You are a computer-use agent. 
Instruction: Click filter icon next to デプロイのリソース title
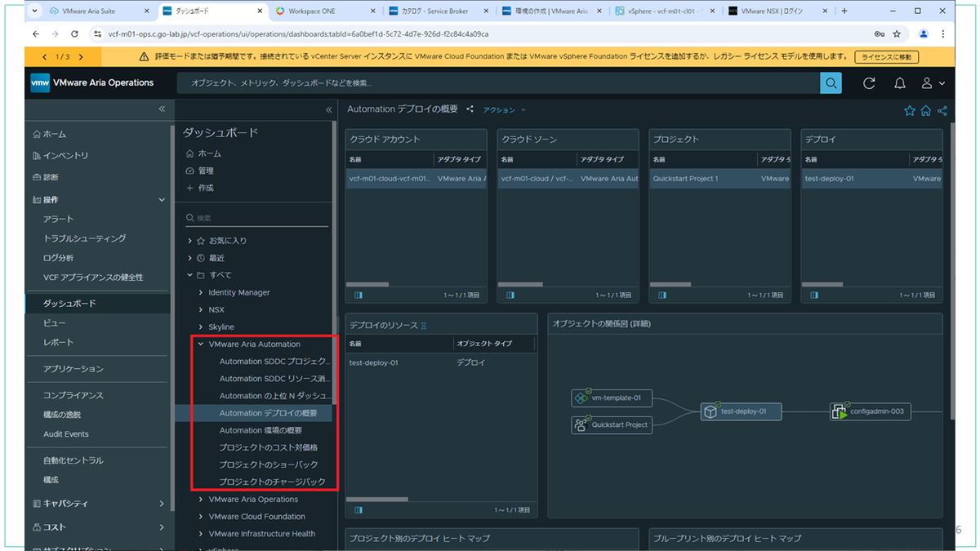423,326
